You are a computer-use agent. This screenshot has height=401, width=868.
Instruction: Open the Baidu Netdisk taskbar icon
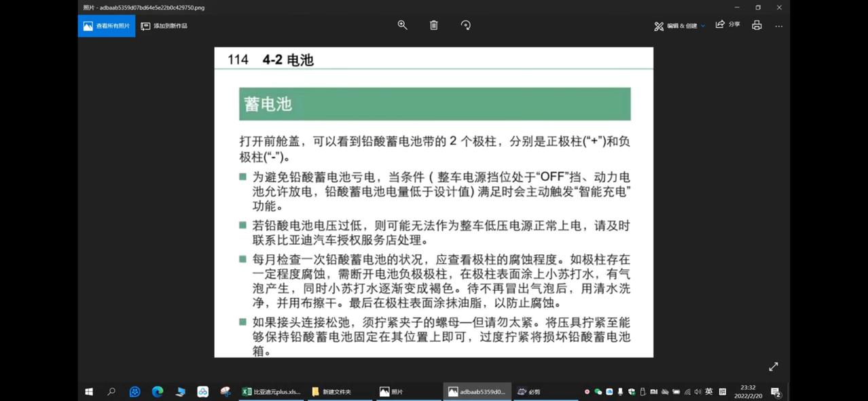(x=202, y=391)
